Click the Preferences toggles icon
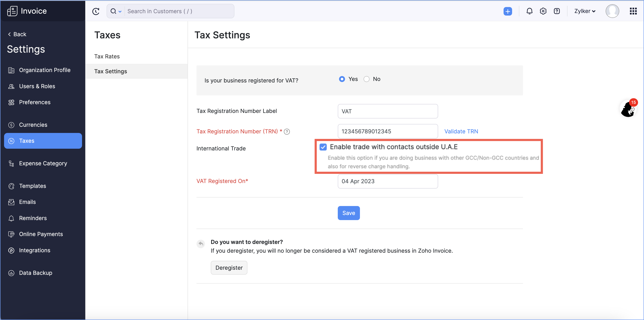 tap(11, 102)
